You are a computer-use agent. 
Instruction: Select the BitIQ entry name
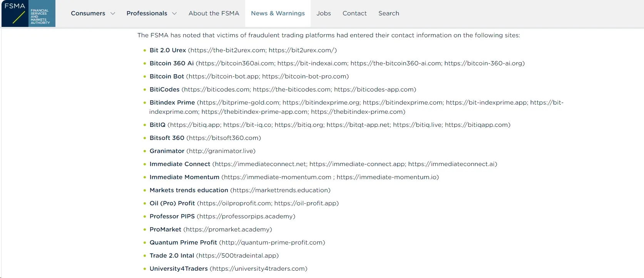(157, 125)
